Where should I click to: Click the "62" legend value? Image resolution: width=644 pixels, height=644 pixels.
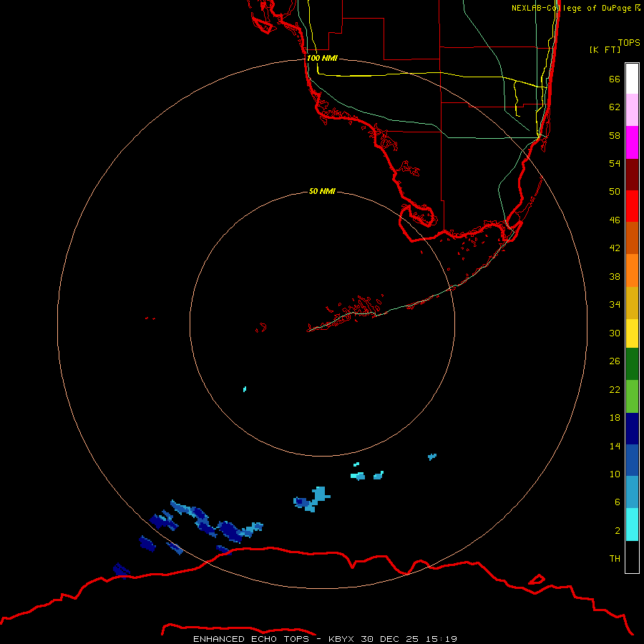pyautogui.click(x=615, y=107)
